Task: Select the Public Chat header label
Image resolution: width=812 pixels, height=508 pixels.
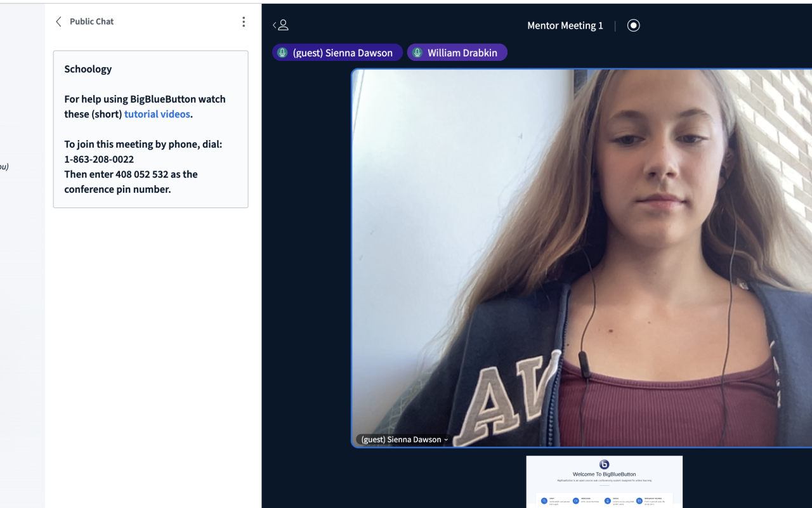Action: (x=91, y=22)
